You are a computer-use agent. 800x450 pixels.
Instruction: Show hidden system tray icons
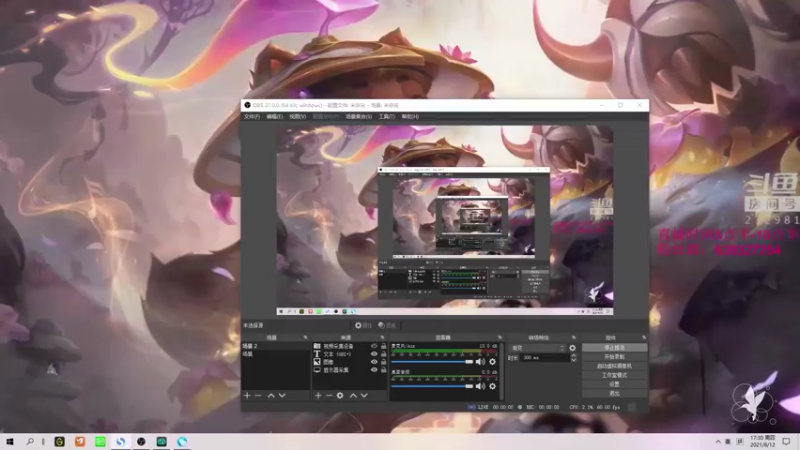pos(718,442)
